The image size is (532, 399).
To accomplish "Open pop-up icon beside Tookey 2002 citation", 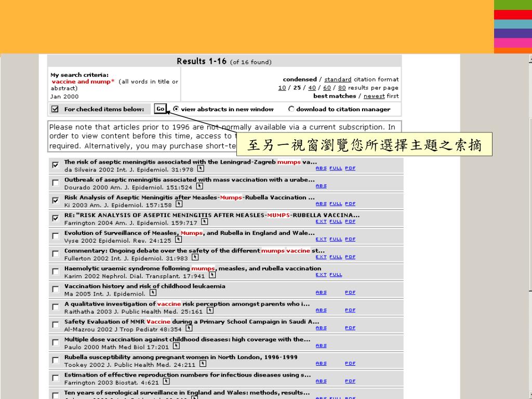I will [x=203, y=363].
